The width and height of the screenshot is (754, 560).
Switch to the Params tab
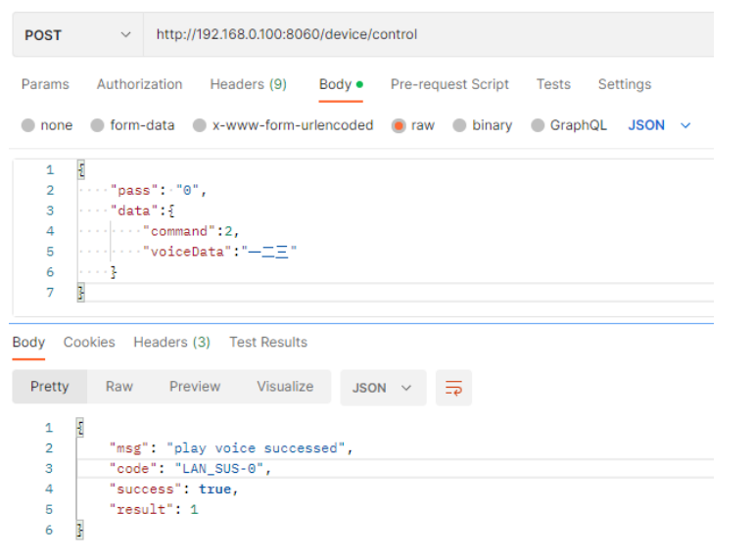click(x=45, y=84)
